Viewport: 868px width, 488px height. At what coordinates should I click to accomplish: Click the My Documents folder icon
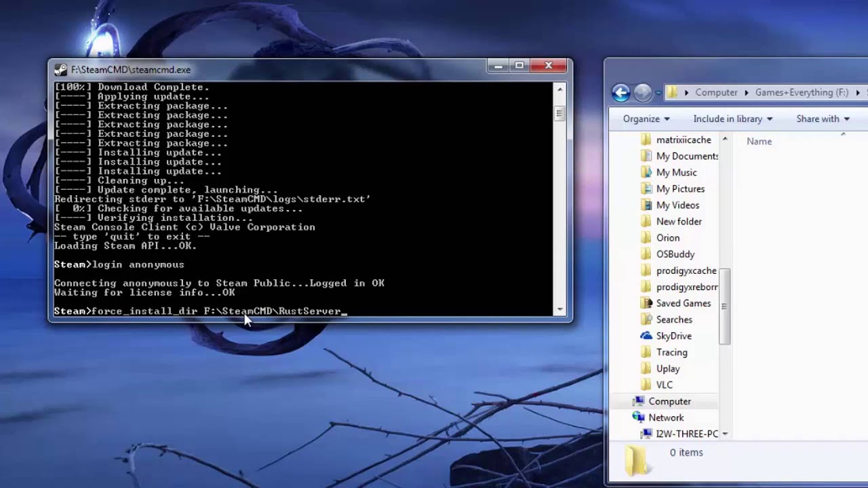point(646,156)
